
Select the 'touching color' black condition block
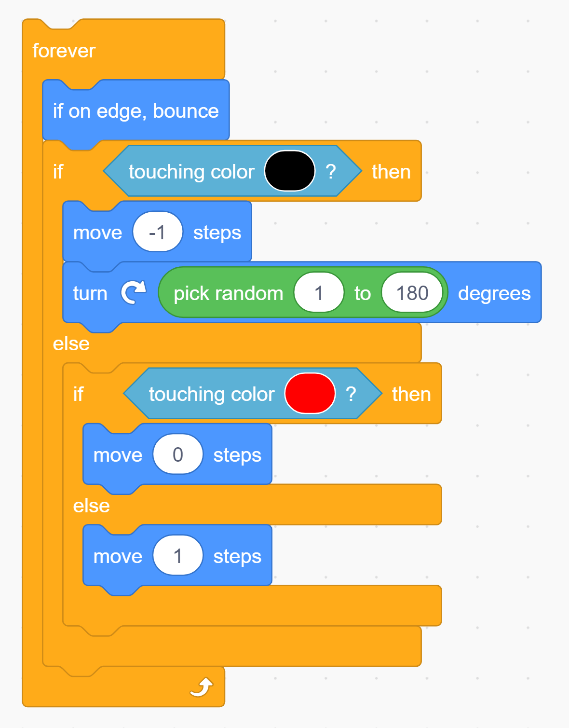(191, 172)
